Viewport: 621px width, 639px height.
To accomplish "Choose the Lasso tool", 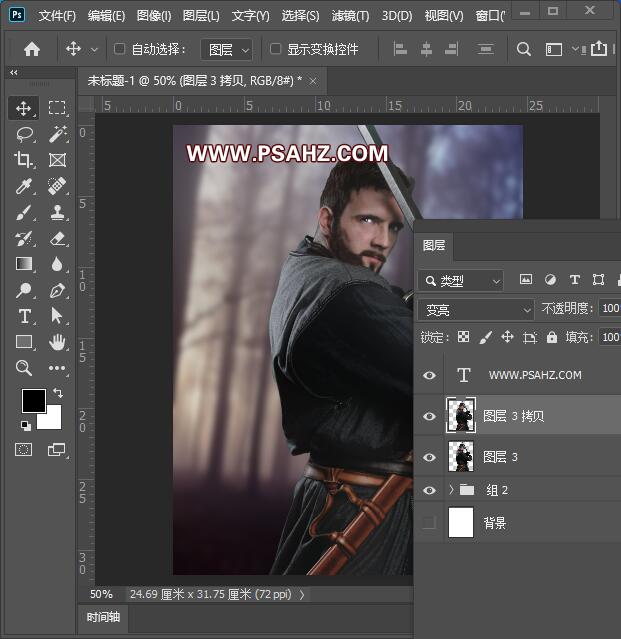I will pos(24,134).
